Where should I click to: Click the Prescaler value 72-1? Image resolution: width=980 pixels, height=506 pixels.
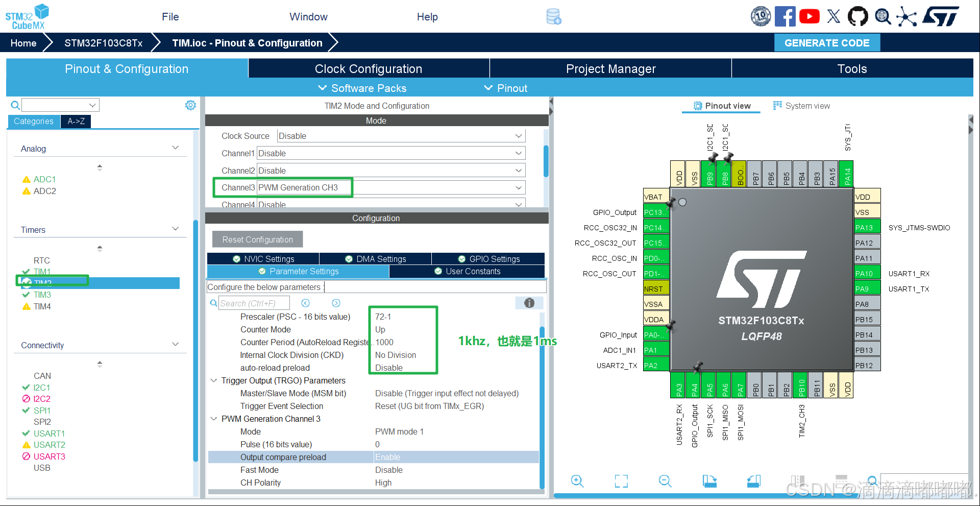(383, 317)
